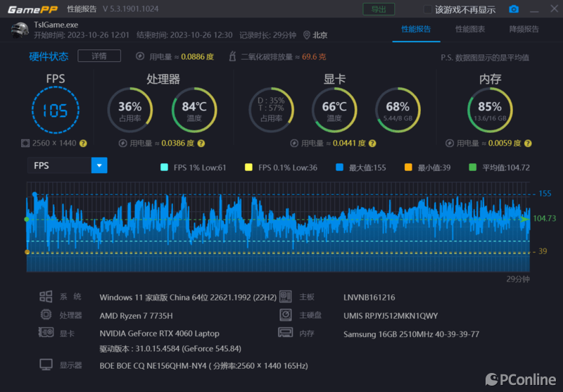Viewport: 563px width, 392px height.
Task: Open the FPS chart type dropdown arrow
Action: pos(99,165)
